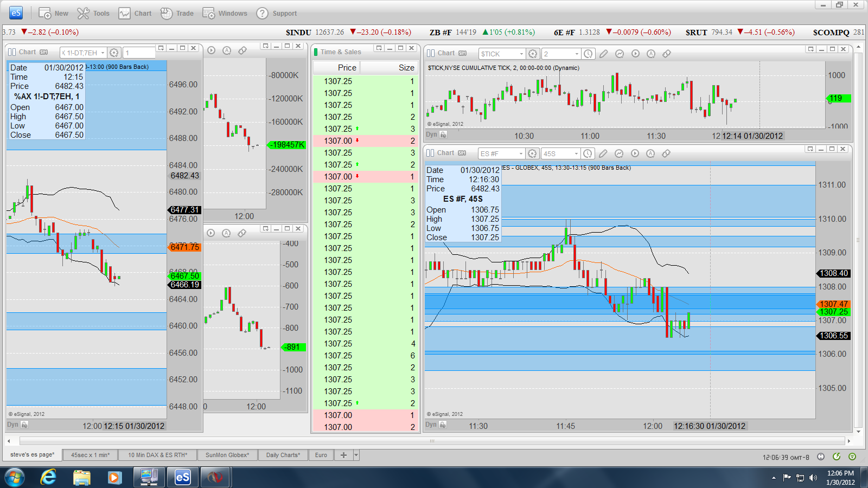Open the alerts (A) icon on $TICK chart
Viewport: 868px width, 488px height.
[x=651, y=54]
